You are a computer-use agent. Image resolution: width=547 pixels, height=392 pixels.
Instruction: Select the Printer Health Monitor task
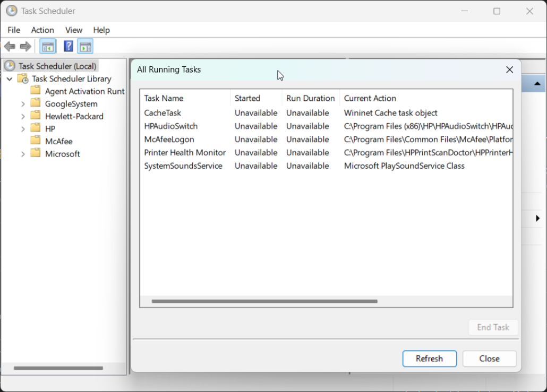click(184, 152)
